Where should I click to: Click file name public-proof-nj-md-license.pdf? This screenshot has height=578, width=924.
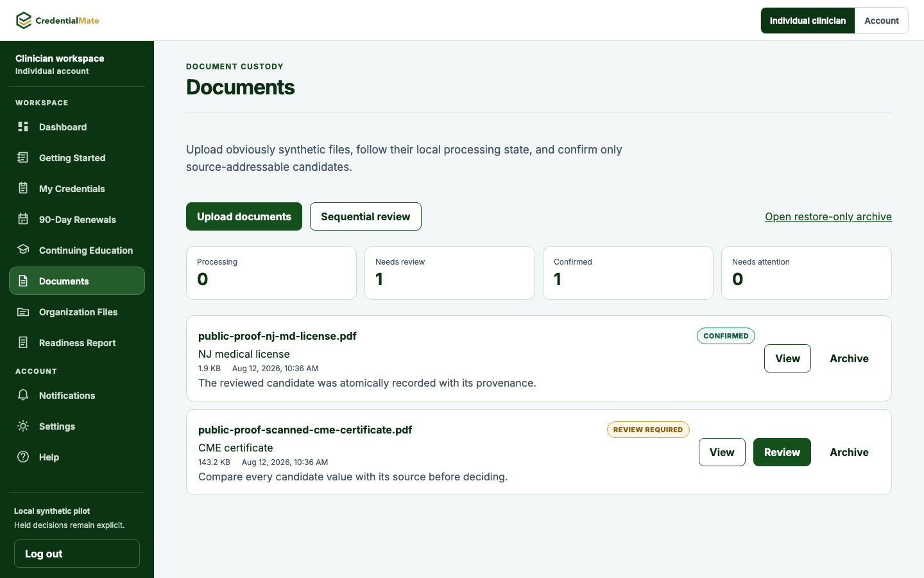[277, 336]
